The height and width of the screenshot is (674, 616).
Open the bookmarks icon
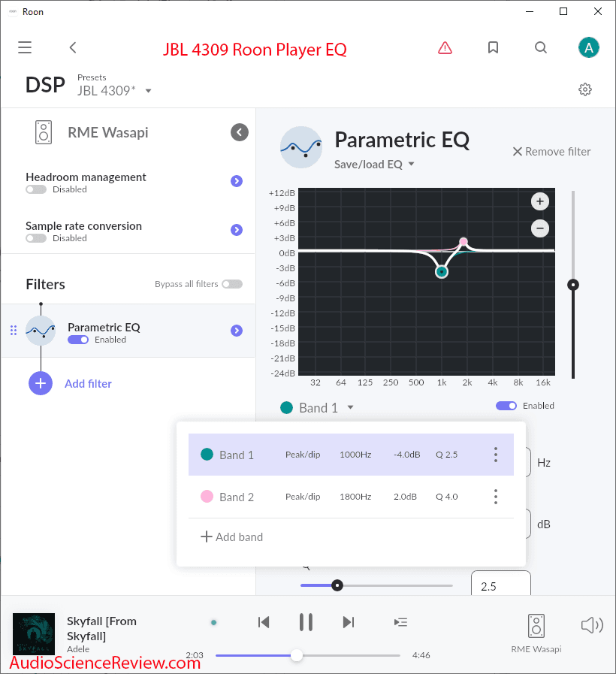point(493,47)
